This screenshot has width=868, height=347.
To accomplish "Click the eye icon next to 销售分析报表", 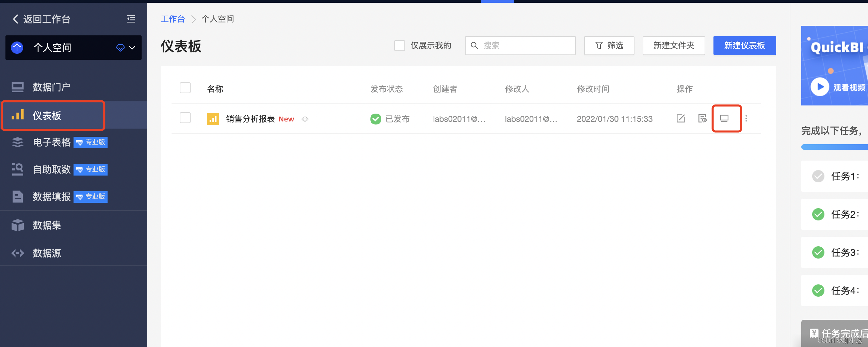I will point(305,119).
